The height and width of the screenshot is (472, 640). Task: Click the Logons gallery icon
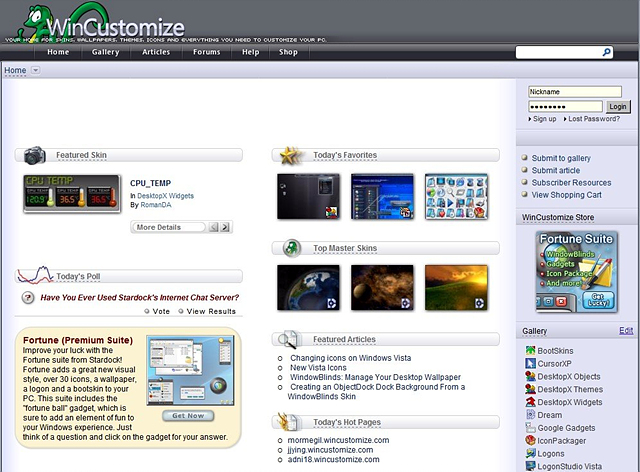(530, 453)
